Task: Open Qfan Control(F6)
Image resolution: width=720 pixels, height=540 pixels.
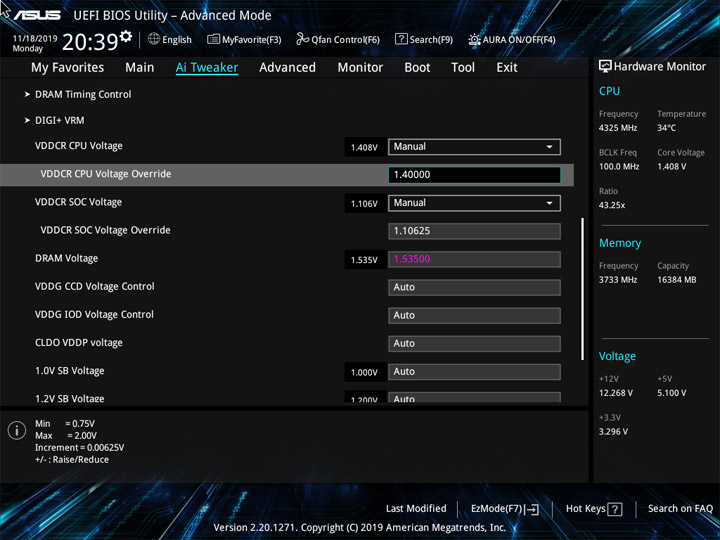Action: click(338, 39)
